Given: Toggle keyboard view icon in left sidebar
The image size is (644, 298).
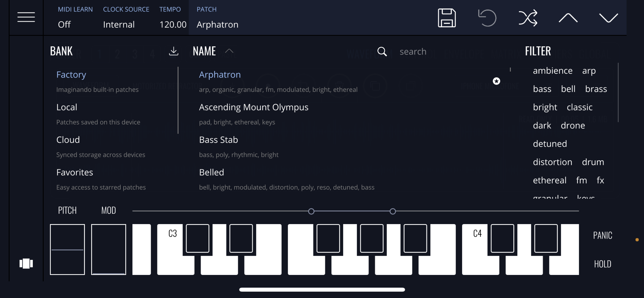Looking at the screenshot, I should coord(26,263).
